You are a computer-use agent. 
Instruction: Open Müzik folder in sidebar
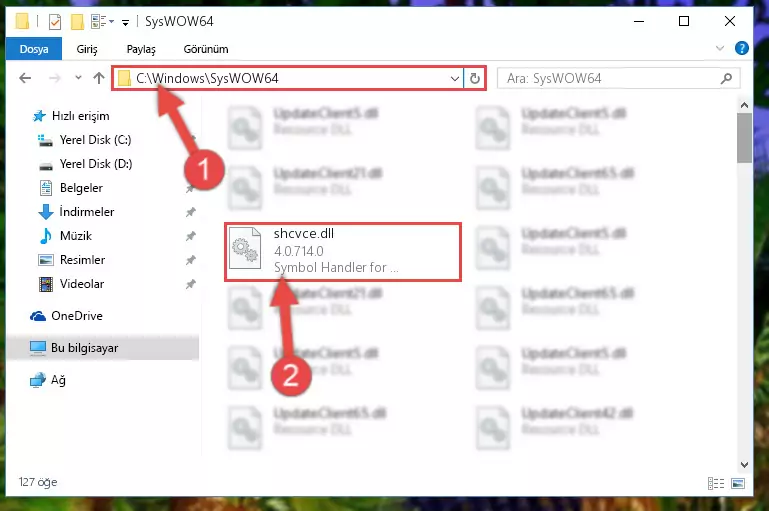tap(76, 236)
